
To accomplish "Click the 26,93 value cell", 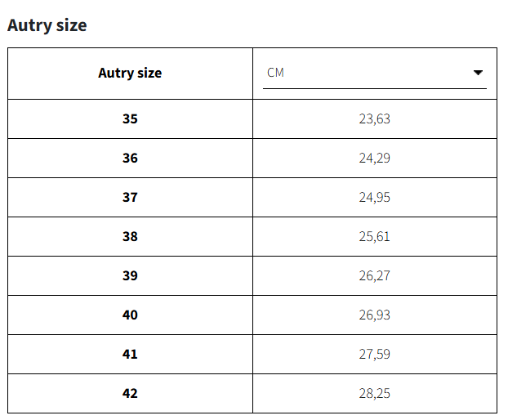I will click(374, 315).
